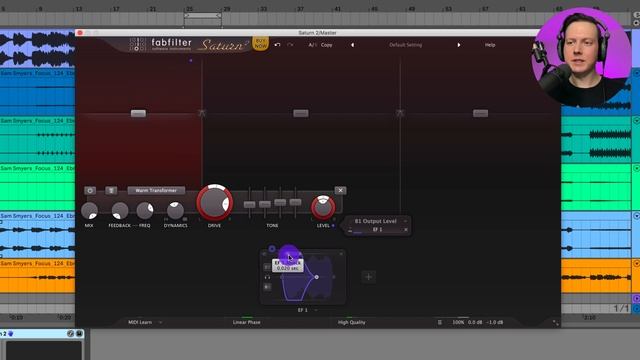Viewport: 640px width, 360px height.
Task: Click the global bypass icon in bottom bar
Action: coord(440,322)
